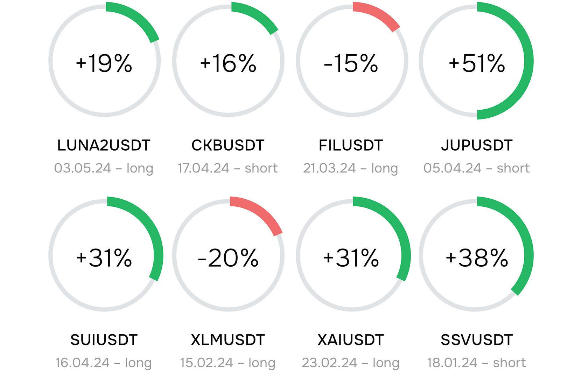Open the XAIUSDT ticker name
Screen dimensions: 588x384
click(x=351, y=340)
